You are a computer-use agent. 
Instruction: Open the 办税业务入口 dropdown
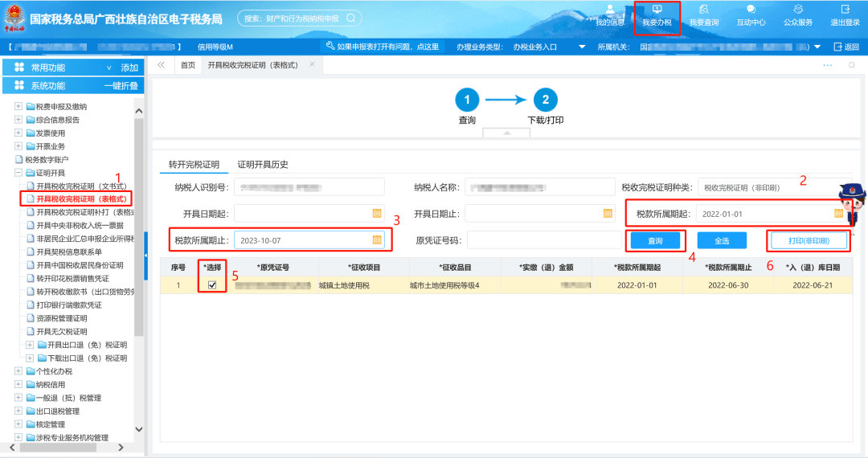[581, 47]
